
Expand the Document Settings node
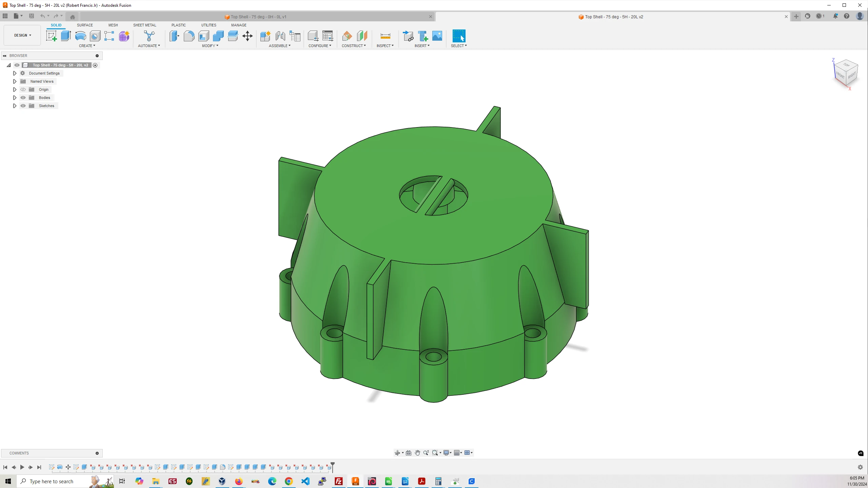tap(15, 73)
